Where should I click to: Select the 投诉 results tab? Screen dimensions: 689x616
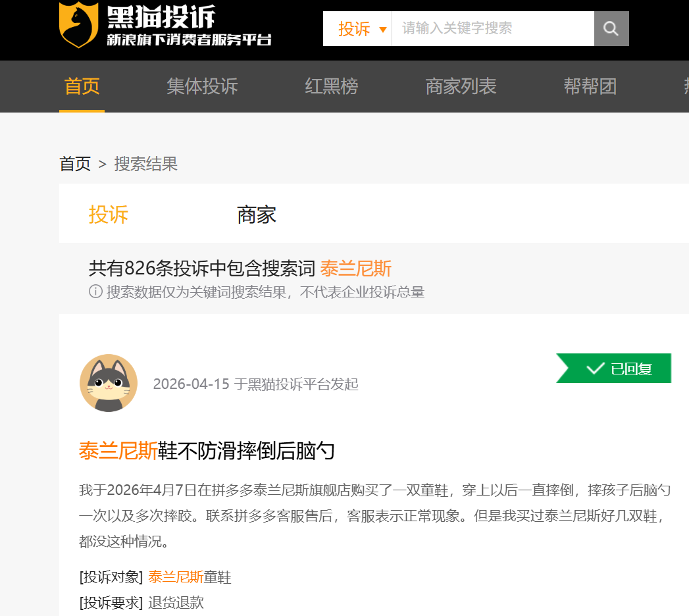tap(108, 215)
